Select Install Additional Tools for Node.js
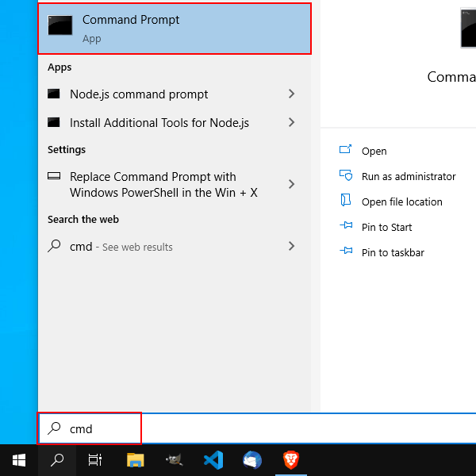Image resolution: width=476 pixels, height=476 pixels. click(175, 123)
